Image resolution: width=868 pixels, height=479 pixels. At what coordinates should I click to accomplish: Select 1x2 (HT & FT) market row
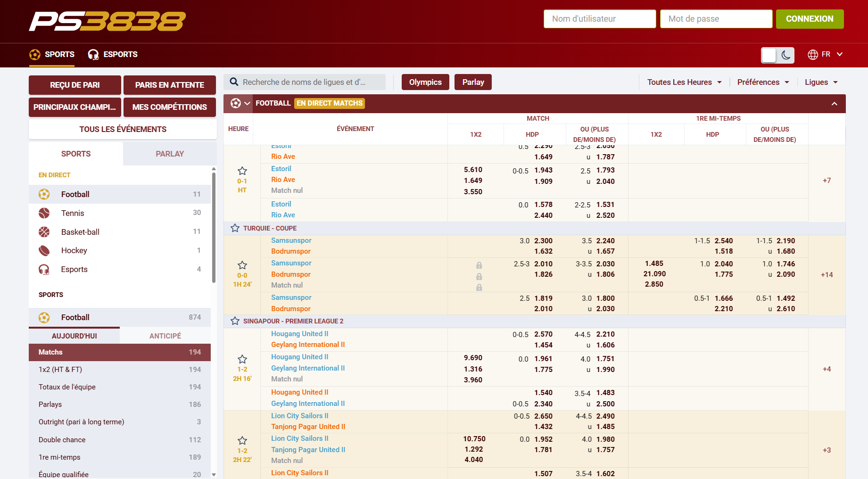point(120,370)
